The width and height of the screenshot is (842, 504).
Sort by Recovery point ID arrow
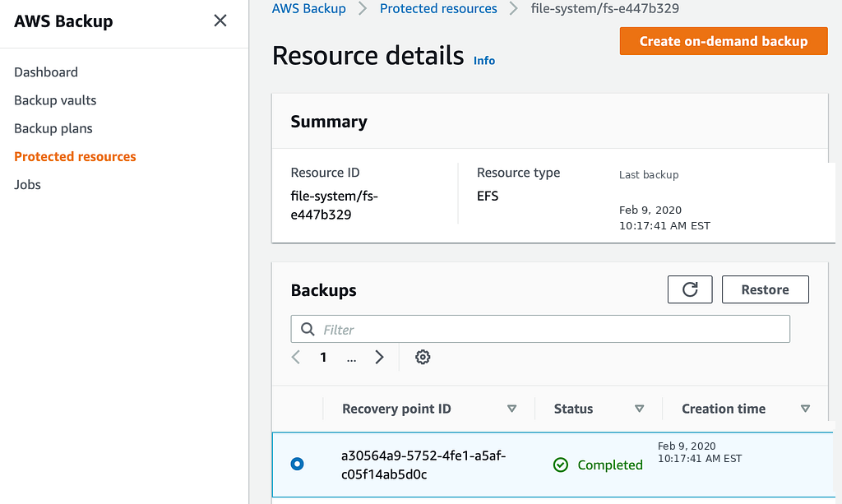[511, 409]
